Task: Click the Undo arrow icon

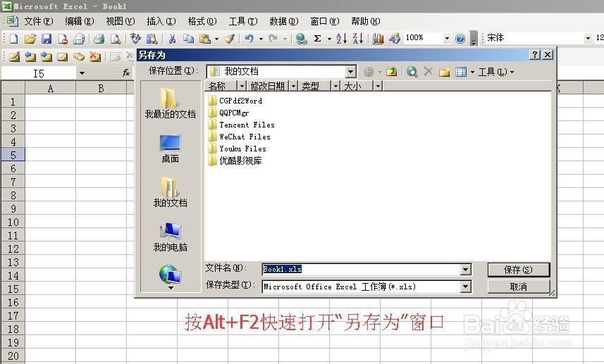Action: click(249, 38)
